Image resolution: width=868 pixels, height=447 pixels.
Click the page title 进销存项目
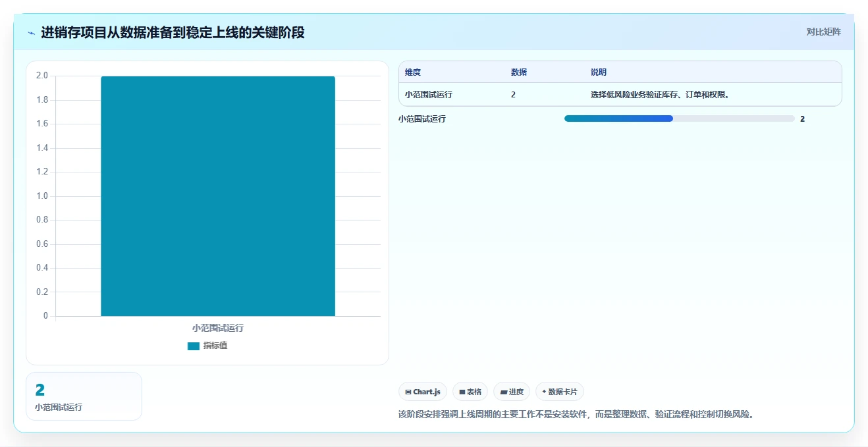click(173, 32)
